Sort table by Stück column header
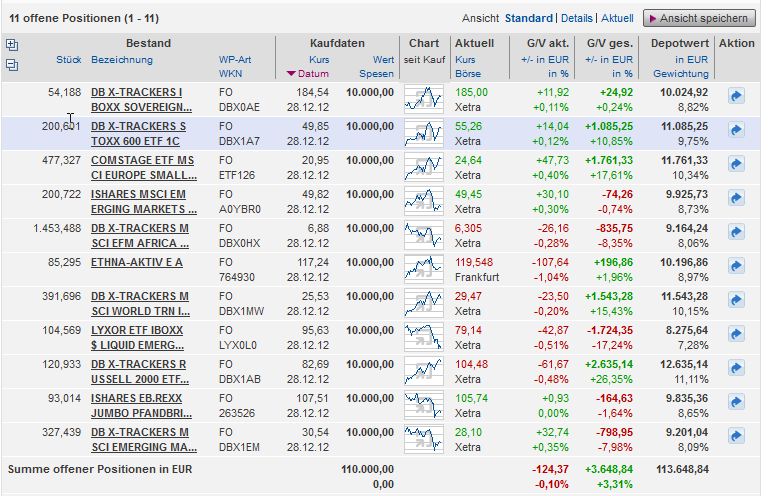The height and width of the screenshot is (496, 769). point(69,60)
